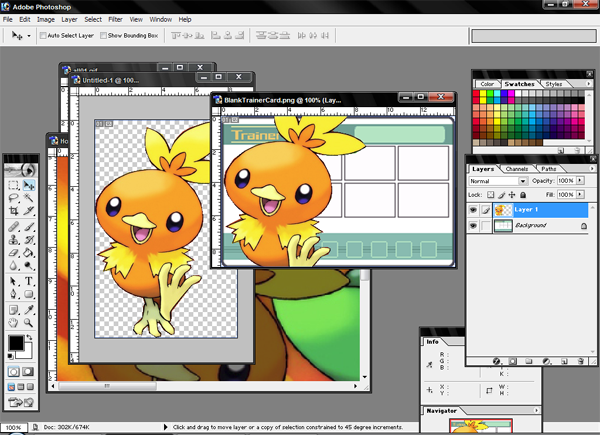Open the Fill slider arrow
The height and width of the screenshot is (435, 600).
click(580, 194)
